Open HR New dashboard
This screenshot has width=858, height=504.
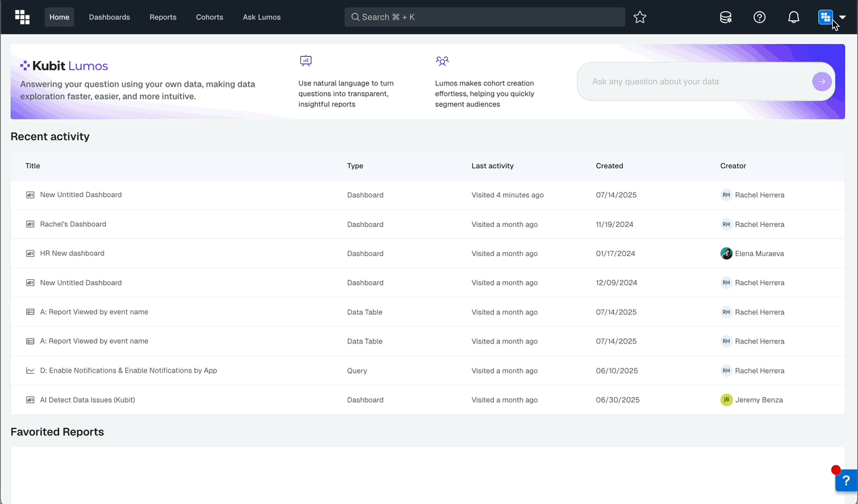(x=72, y=253)
